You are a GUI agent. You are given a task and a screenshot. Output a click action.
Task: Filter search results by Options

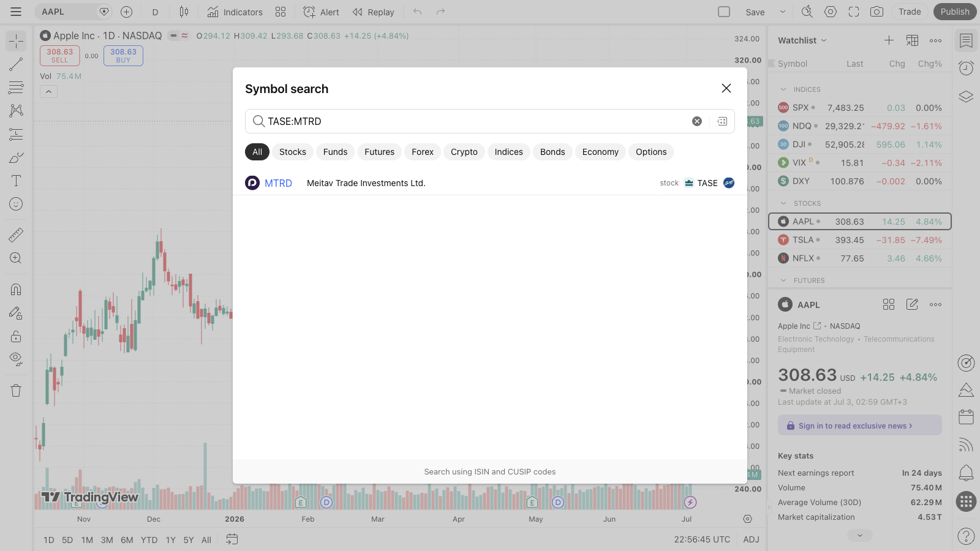tap(651, 152)
